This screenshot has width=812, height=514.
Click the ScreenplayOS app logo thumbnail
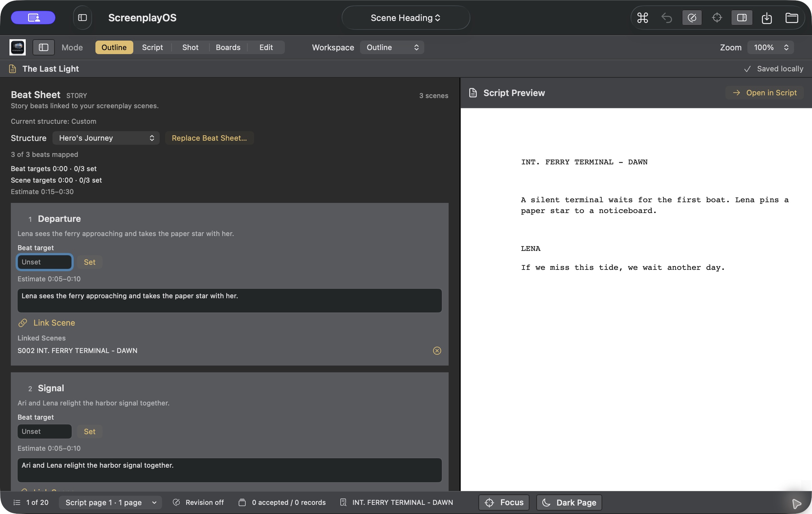coord(18,47)
